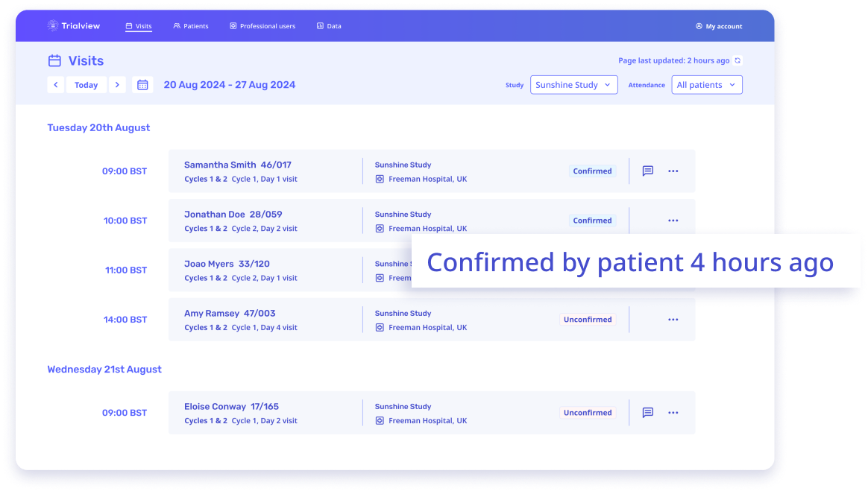
Task: Open message icon for Samantha Smith
Action: [x=648, y=171]
